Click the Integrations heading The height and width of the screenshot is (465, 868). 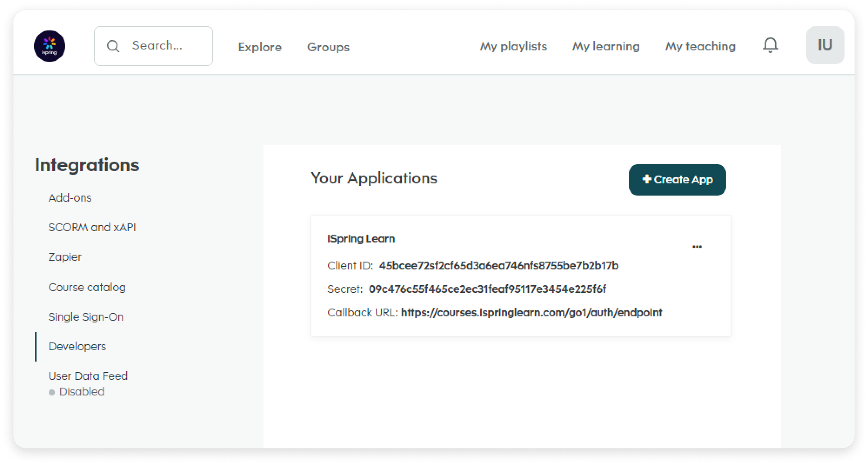(x=87, y=165)
